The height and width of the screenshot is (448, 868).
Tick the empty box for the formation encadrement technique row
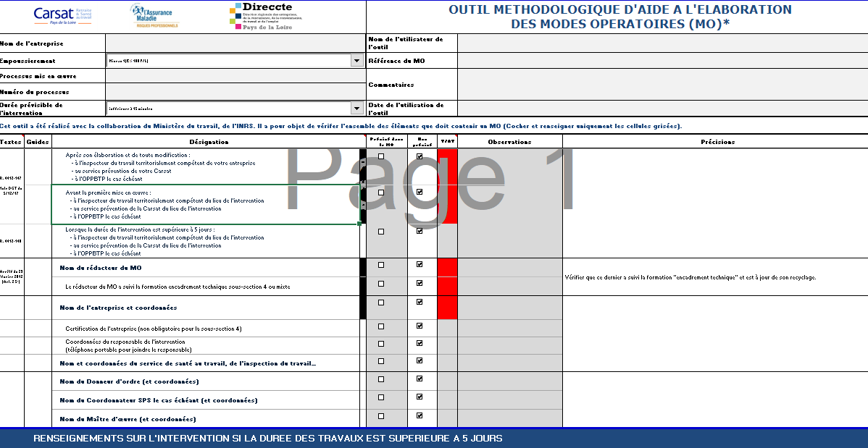[x=381, y=284]
